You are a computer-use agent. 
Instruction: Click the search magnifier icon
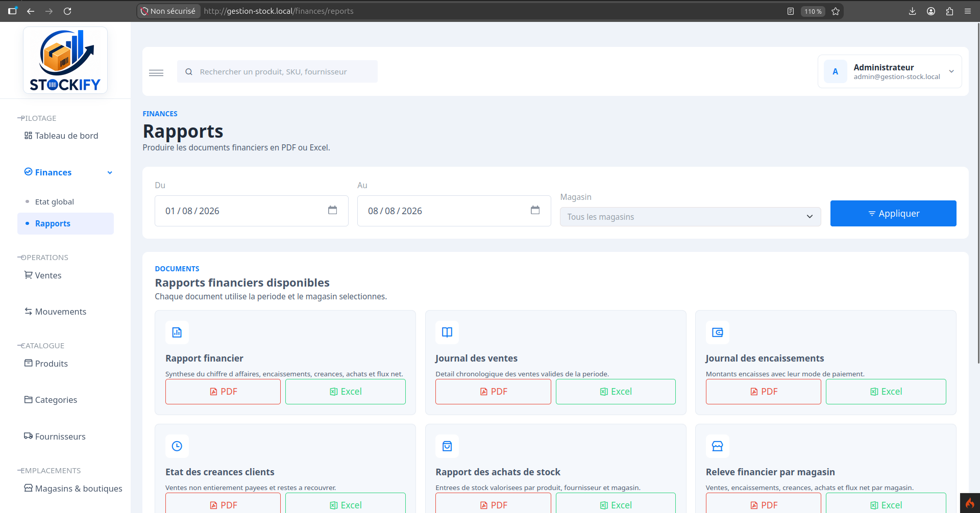click(x=189, y=72)
